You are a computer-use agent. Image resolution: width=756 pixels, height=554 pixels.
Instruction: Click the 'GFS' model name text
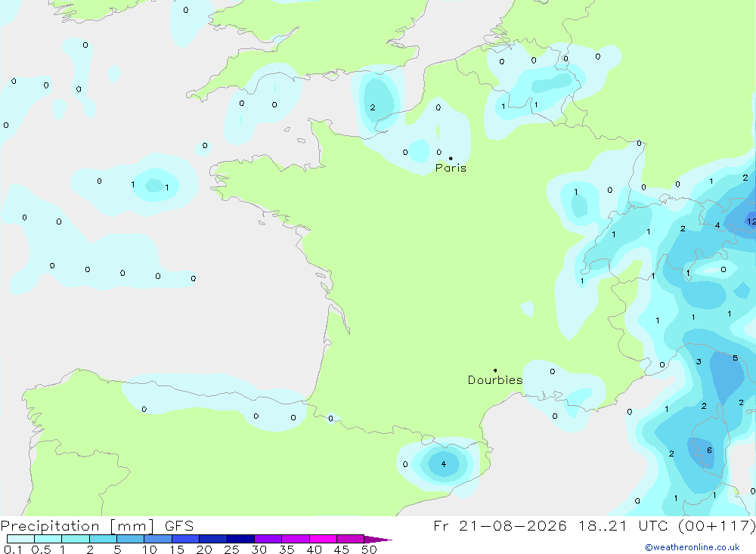point(179,526)
